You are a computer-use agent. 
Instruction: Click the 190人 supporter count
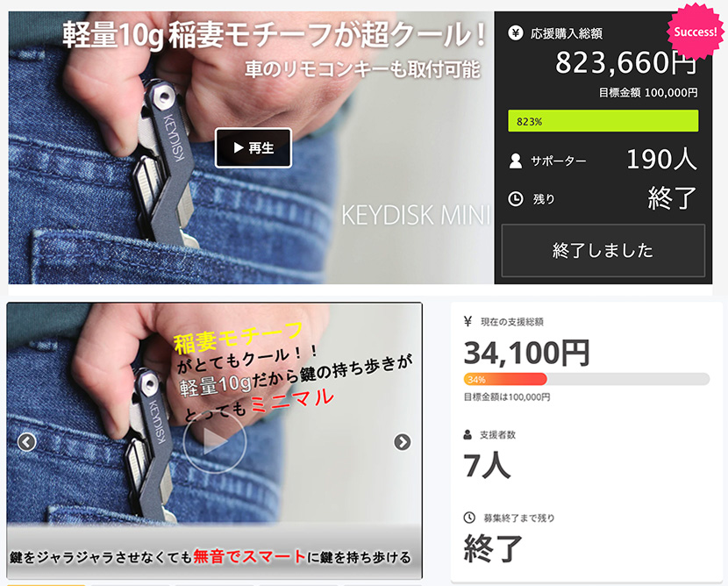tap(661, 160)
